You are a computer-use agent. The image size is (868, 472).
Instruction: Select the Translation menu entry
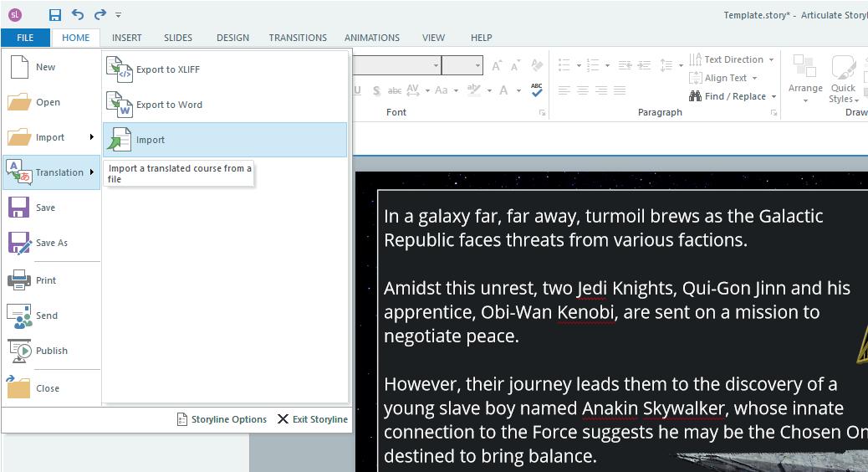[52, 172]
